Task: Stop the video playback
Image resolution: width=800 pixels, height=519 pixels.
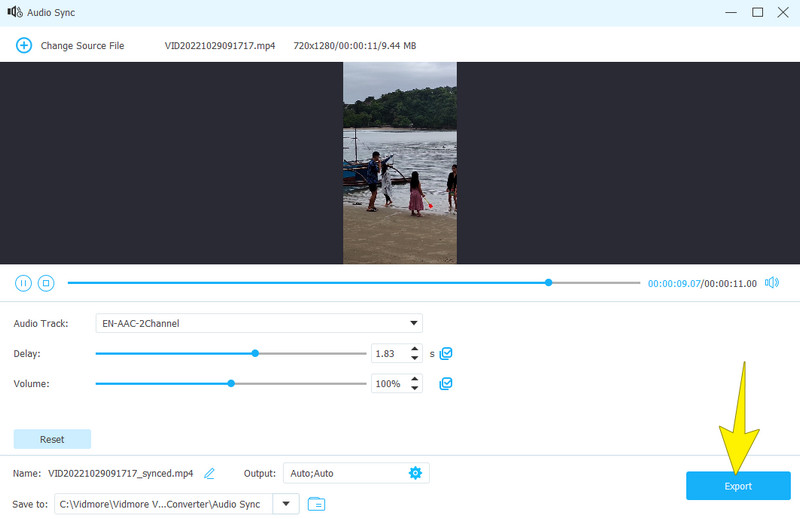Action: click(x=46, y=283)
